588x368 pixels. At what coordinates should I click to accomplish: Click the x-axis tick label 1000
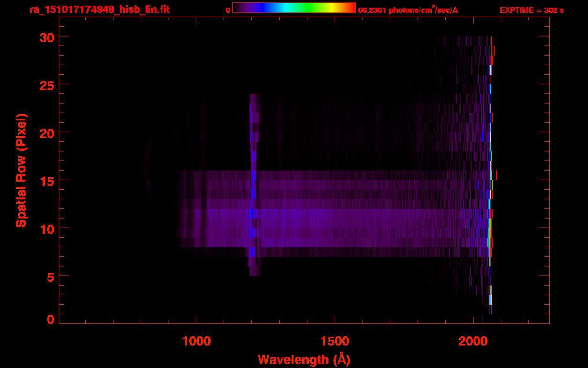point(196,340)
